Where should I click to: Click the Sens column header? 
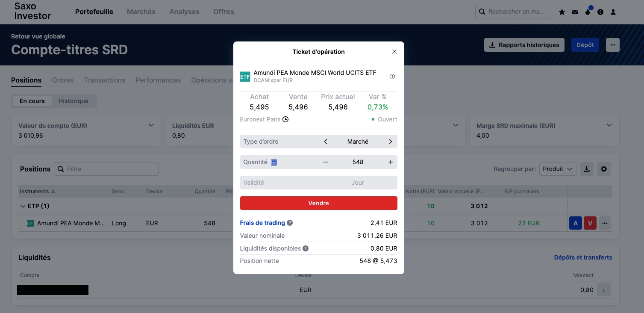pos(118,191)
